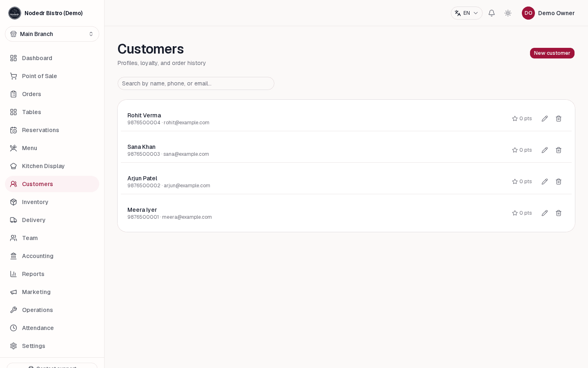Open Attendance page

click(52, 328)
